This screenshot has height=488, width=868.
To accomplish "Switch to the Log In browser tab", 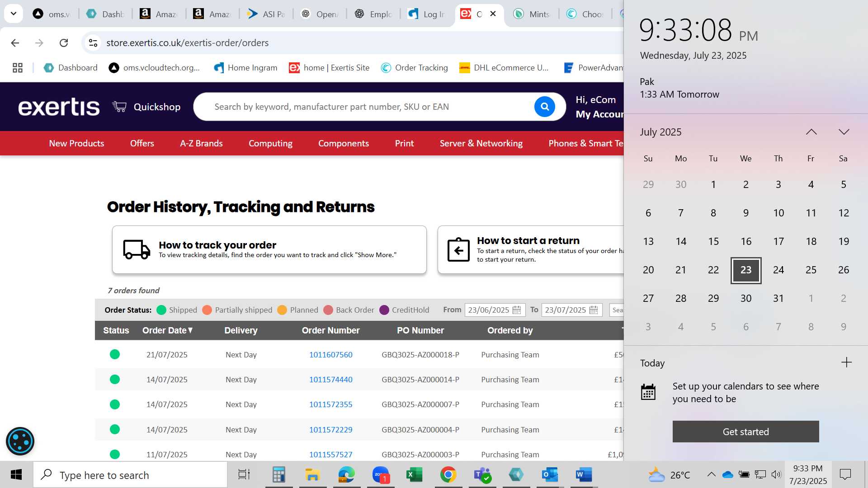I will tap(427, 14).
